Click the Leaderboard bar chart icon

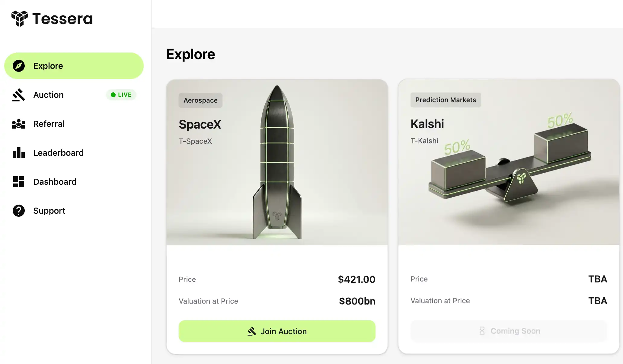(x=18, y=153)
